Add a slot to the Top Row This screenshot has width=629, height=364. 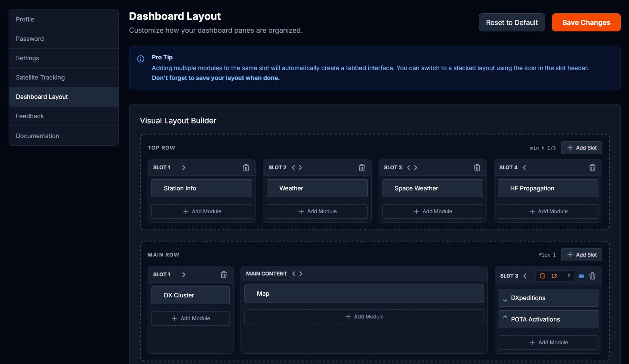pos(582,148)
